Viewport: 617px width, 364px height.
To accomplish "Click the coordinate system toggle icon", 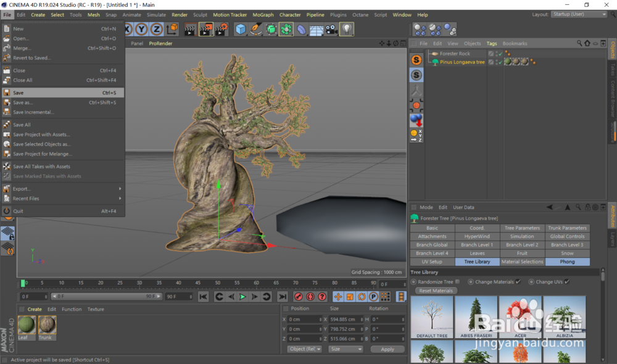I will pyautogui.click(x=172, y=29).
